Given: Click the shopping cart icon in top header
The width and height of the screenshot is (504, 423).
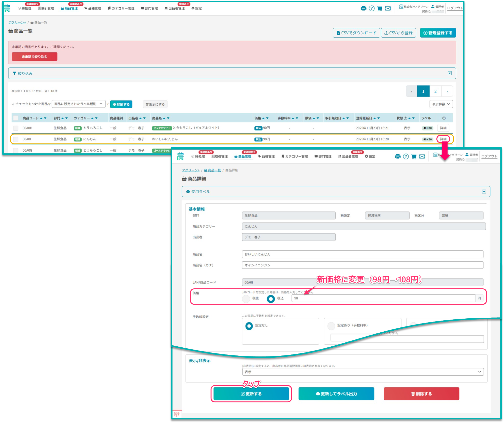Looking at the screenshot, I should tap(380, 8).
